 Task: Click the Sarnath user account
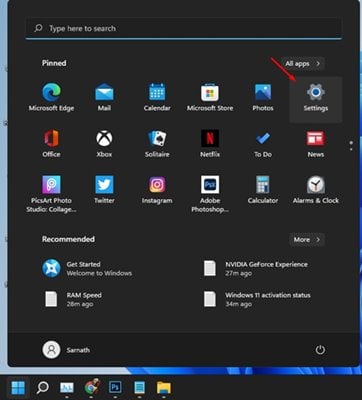pyautogui.click(x=66, y=350)
